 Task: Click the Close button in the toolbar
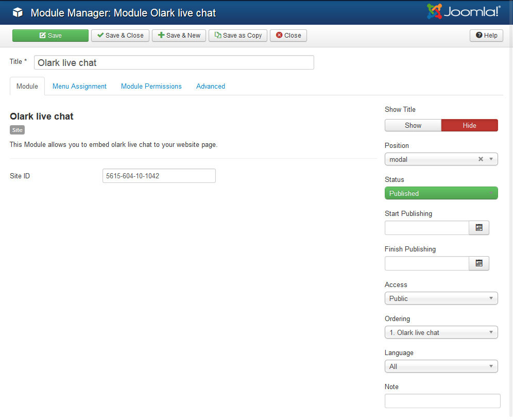[288, 36]
